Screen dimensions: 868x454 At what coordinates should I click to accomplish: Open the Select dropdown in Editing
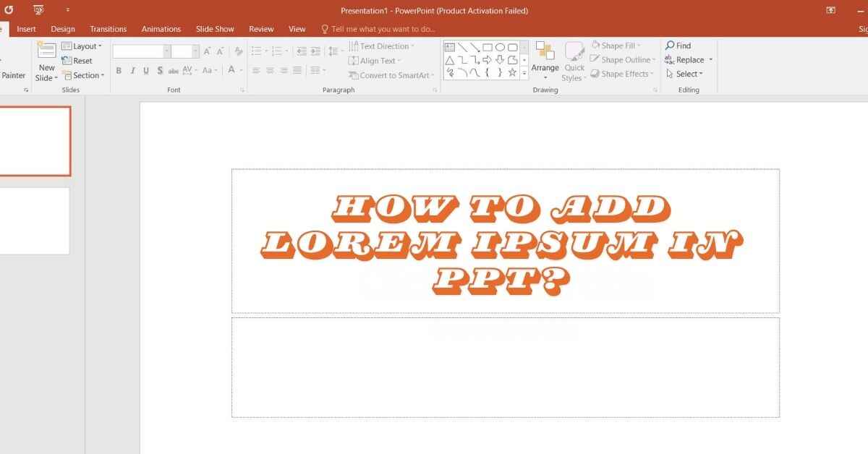tap(685, 74)
